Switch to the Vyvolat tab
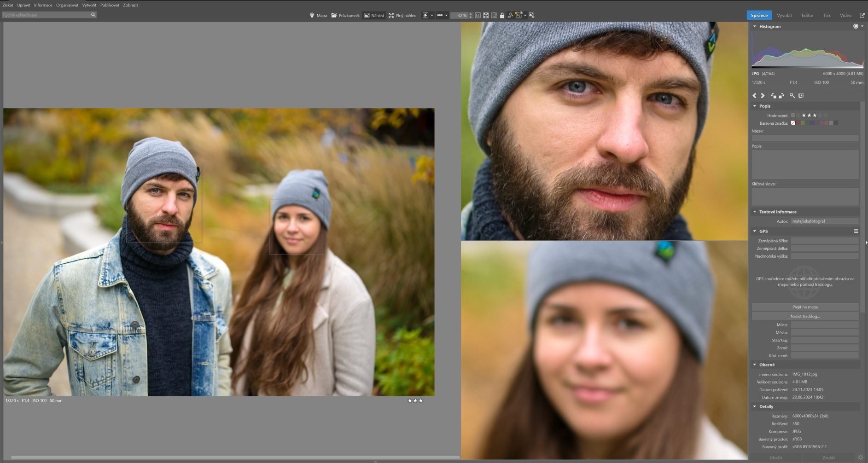 point(784,15)
